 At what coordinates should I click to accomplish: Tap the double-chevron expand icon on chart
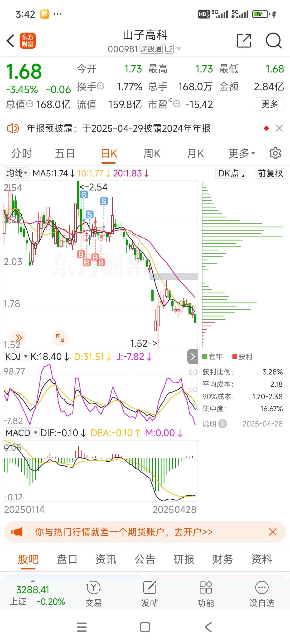(18, 338)
